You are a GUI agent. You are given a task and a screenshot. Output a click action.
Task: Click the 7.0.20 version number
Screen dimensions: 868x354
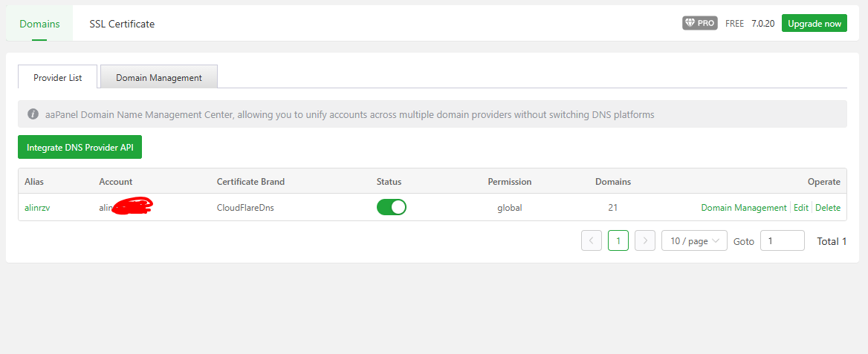762,23
